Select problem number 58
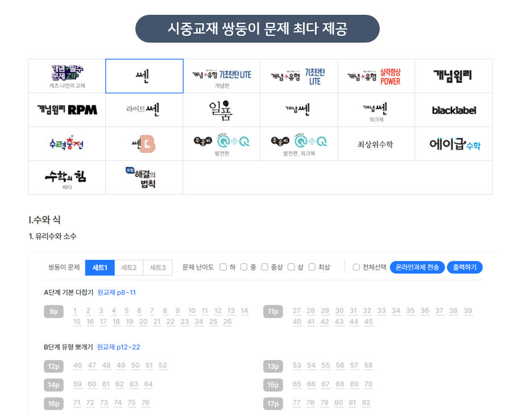Screen dimensions: 527x420 click(x=368, y=365)
